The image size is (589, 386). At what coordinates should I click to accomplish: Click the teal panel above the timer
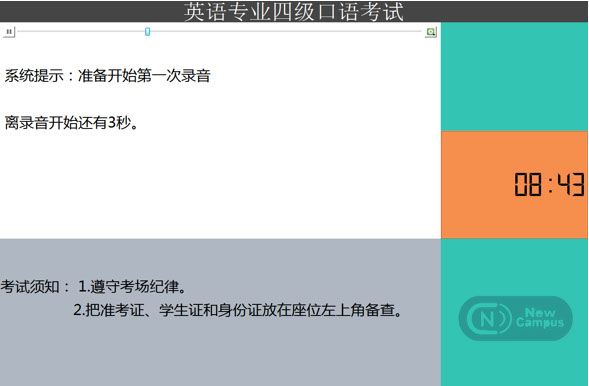point(515,77)
